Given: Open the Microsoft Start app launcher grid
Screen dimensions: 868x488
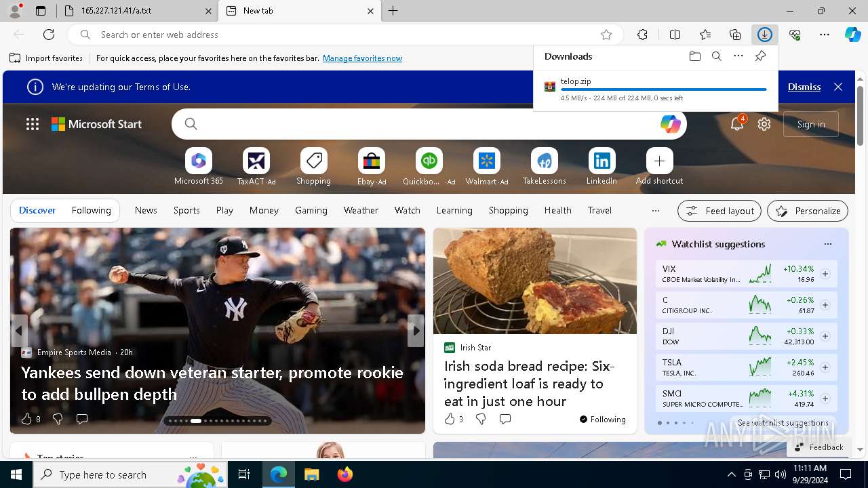Looking at the screenshot, I should [x=33, y=124].
